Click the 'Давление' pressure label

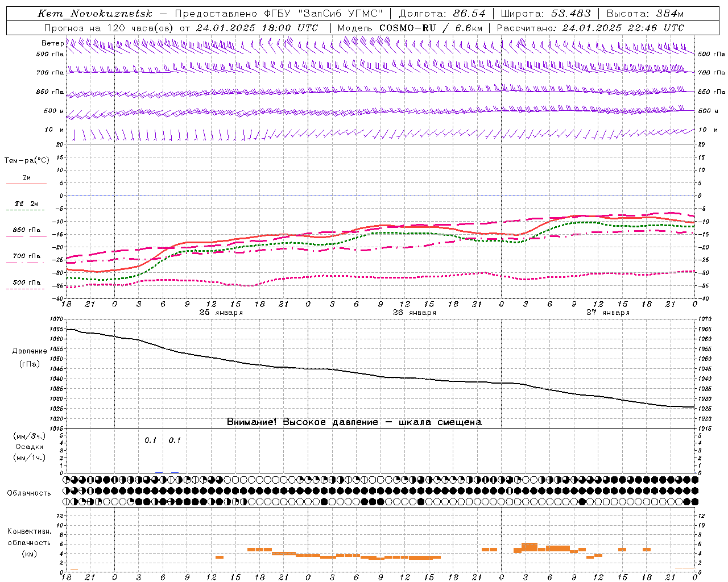tap(30, 351)
